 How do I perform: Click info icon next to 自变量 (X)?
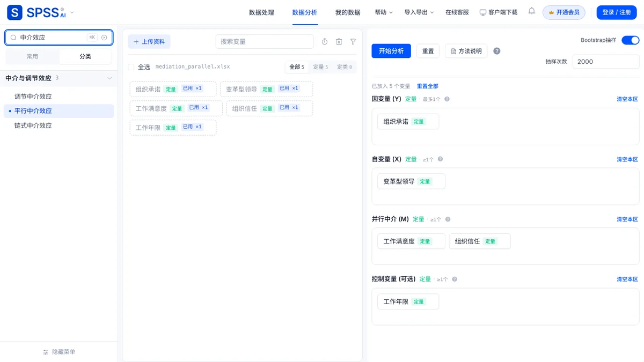(x=441, y=159)
